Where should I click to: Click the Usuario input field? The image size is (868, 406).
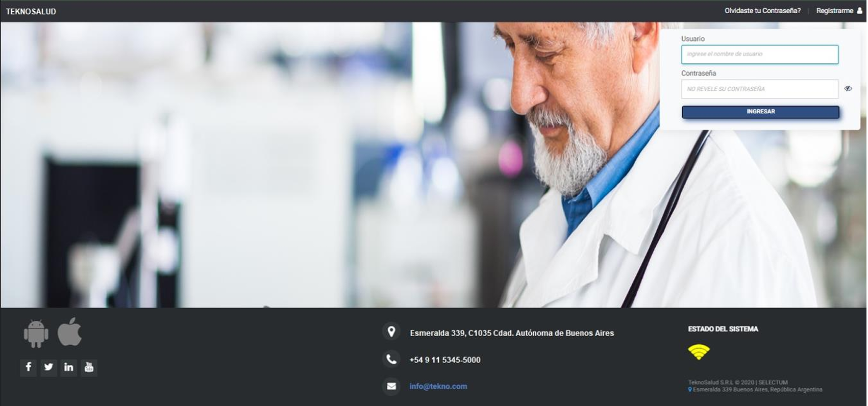pos(759,55)
